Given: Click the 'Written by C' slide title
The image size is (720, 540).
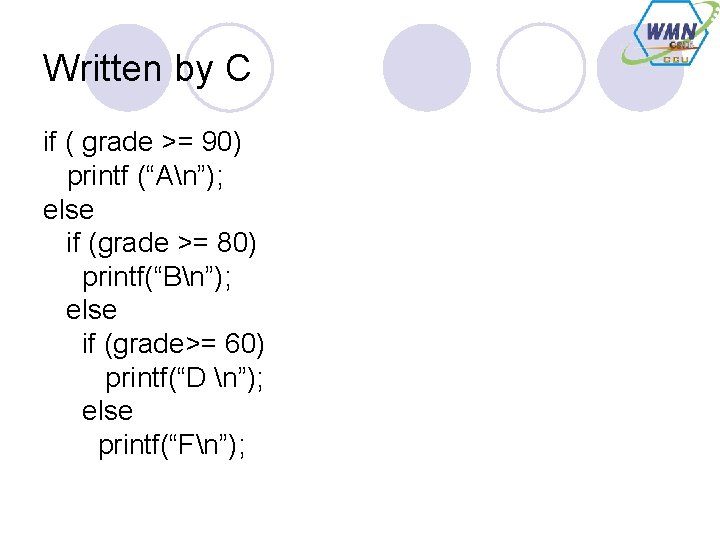Looking at the screenshot, I should tap(147, 68).
